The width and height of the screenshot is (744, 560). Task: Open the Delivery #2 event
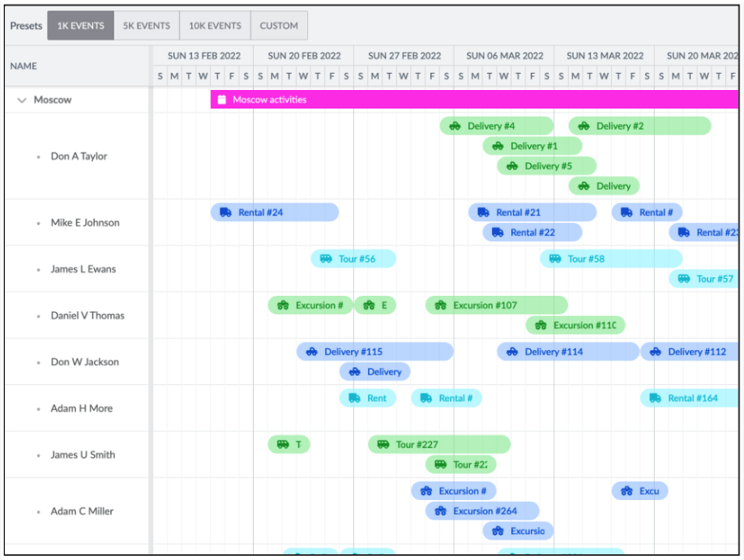[x=639, y=126]
